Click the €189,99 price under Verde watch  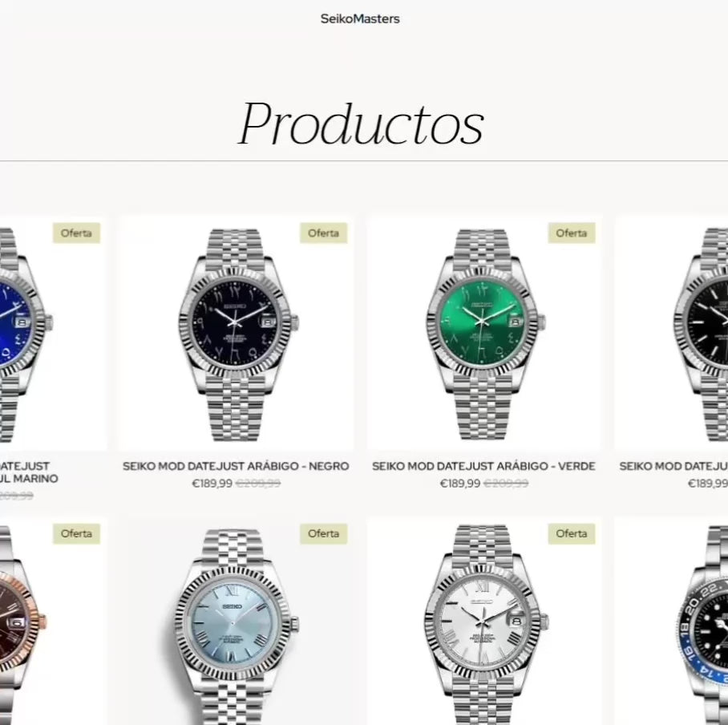click(x=460, y=484)
